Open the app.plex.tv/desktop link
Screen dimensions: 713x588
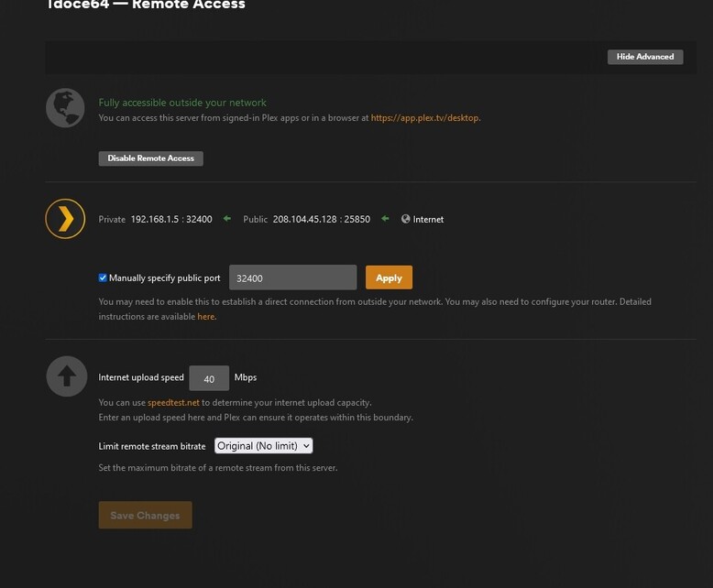point(424,117)
